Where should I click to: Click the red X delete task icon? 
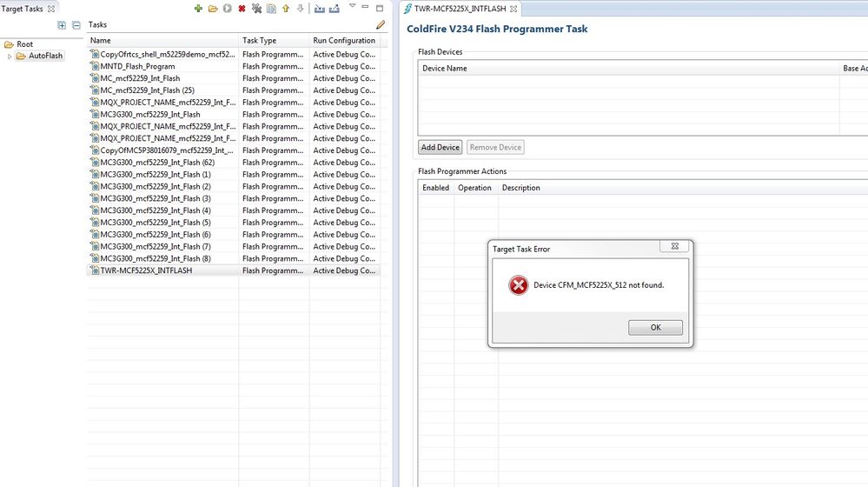coord(242,9)
